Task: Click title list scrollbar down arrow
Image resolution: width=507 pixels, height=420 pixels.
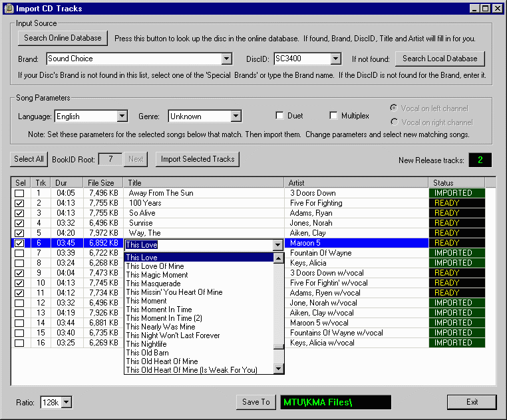Action: [x=279, y=368]
